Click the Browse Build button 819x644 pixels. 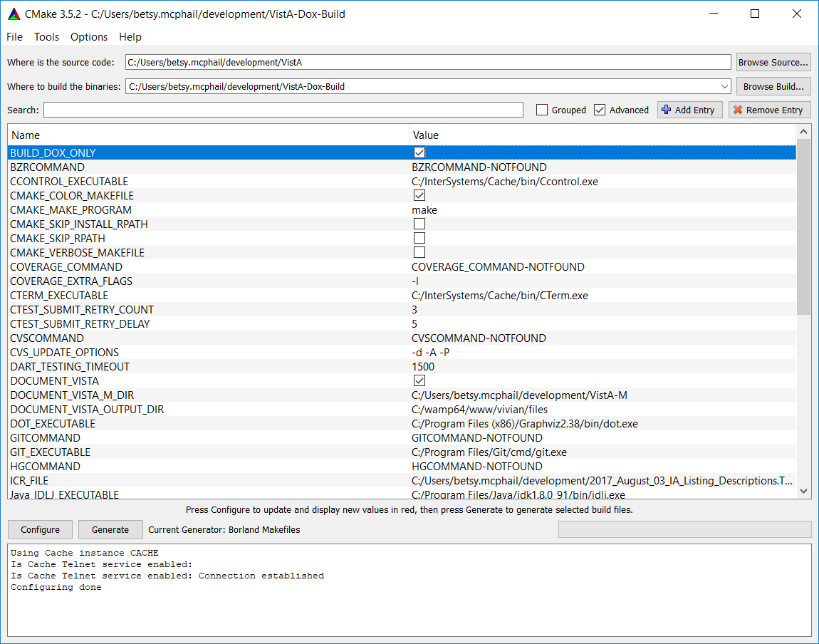pos(773,86)
